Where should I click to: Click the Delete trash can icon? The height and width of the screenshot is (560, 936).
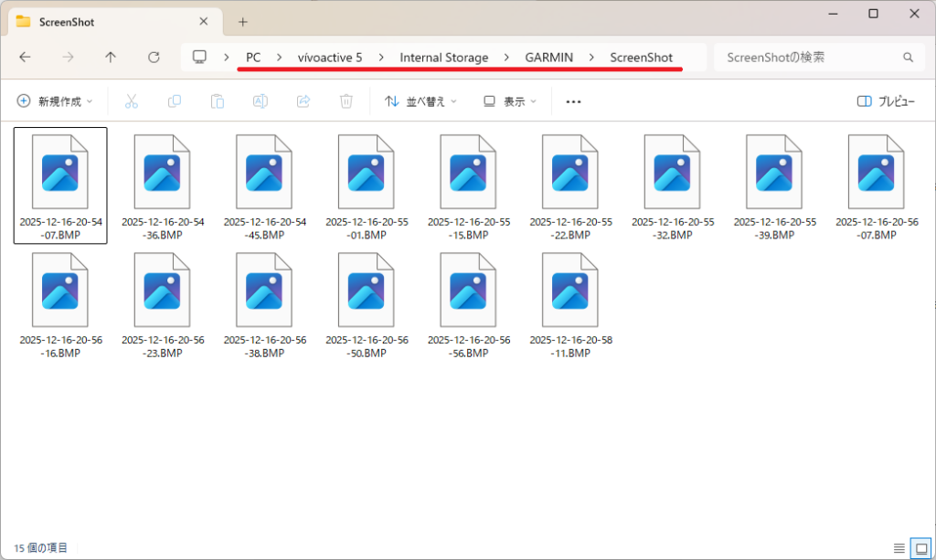pyautogui.click(x=346, y=101)
